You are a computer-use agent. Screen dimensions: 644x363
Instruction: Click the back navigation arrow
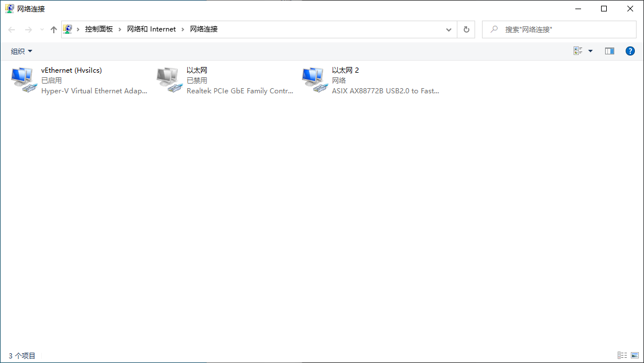[11, 29]
